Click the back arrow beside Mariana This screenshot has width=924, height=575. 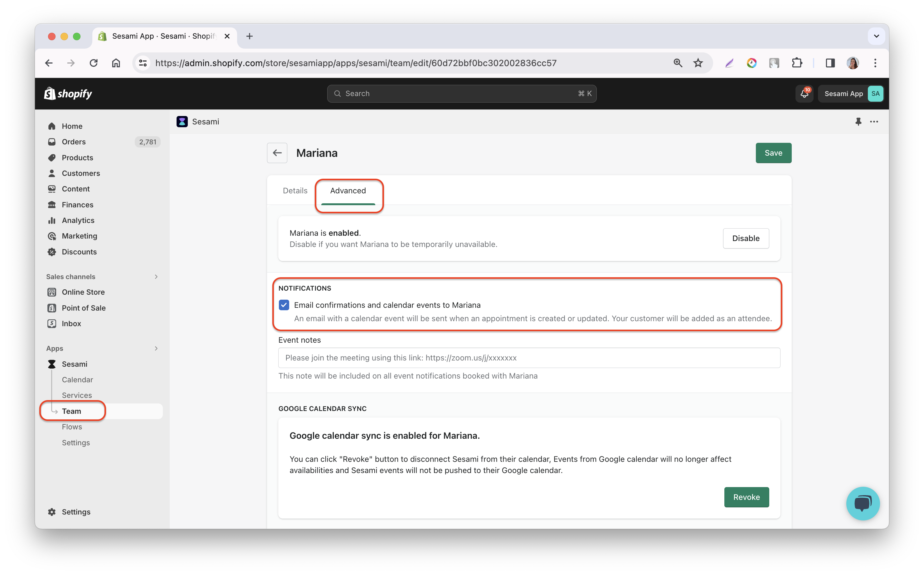tap(277, 153)
